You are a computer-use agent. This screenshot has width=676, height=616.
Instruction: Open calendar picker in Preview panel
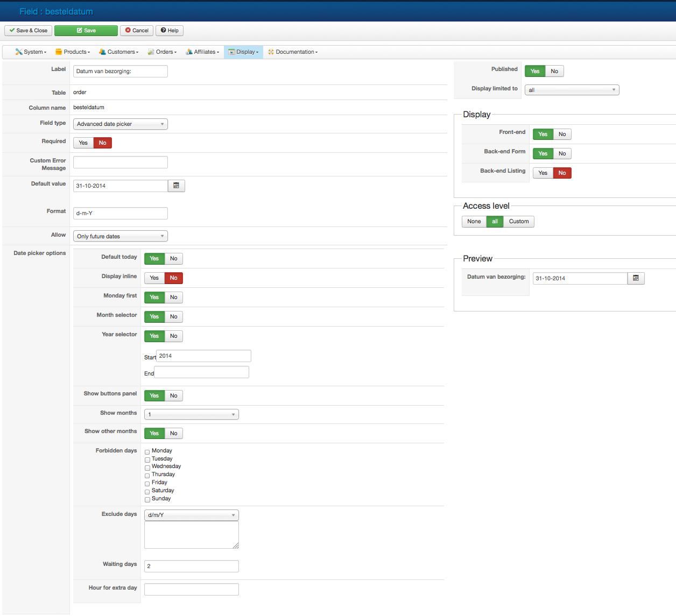[x=636, y=278]
